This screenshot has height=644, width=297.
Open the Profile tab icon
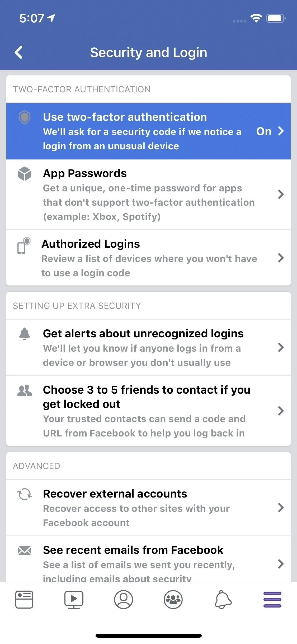[124, 600]
